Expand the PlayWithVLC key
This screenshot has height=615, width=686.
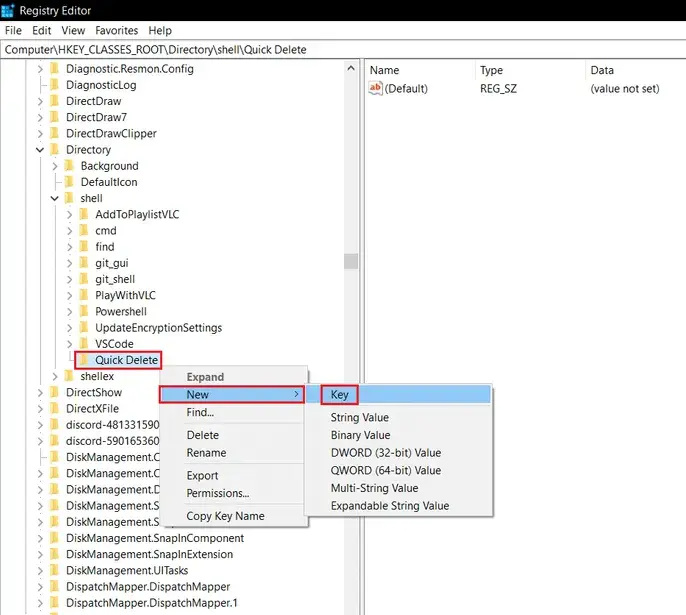[x=69, y=295]
